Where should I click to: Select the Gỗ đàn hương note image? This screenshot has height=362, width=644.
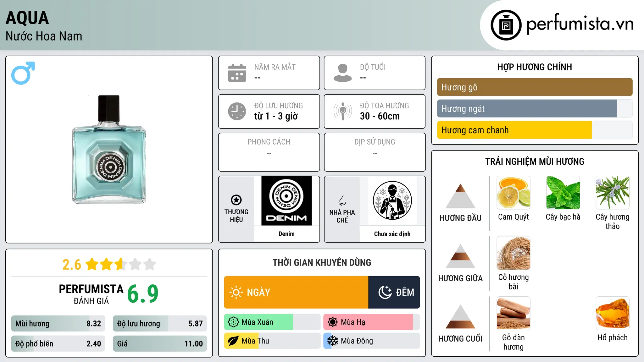click(514, 313)
